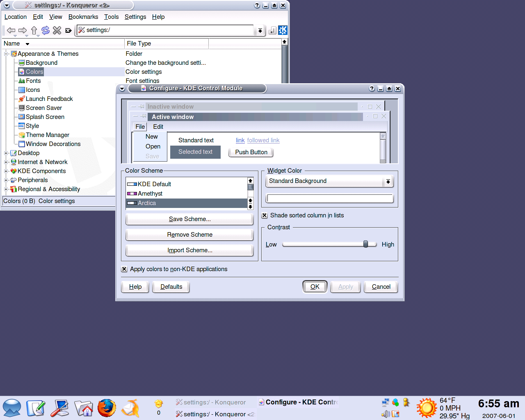Go back with the Konqueror back arrow

[x=11, y=30]
